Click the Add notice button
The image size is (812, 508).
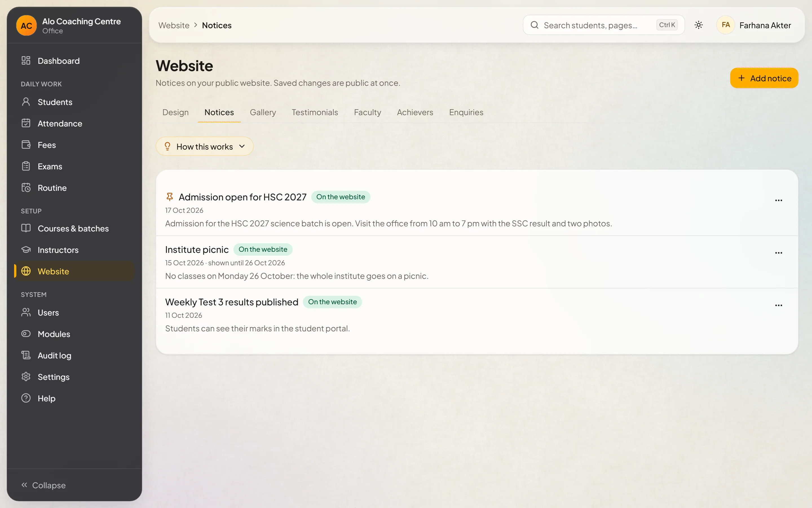click(x=764, y=78)
